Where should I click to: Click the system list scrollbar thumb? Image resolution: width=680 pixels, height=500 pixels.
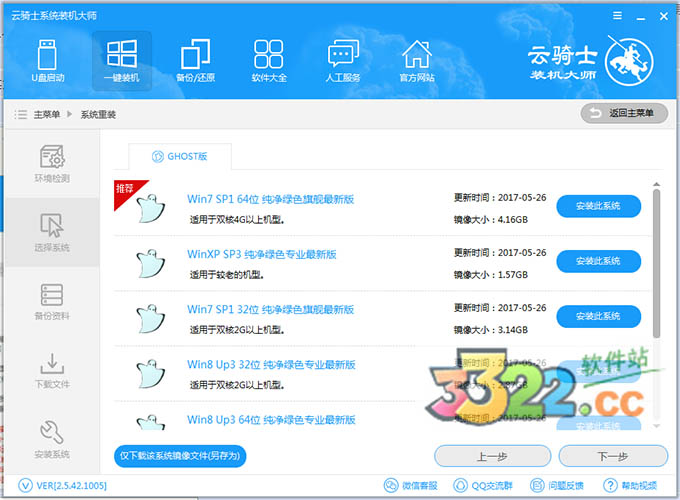coord(657,263)
